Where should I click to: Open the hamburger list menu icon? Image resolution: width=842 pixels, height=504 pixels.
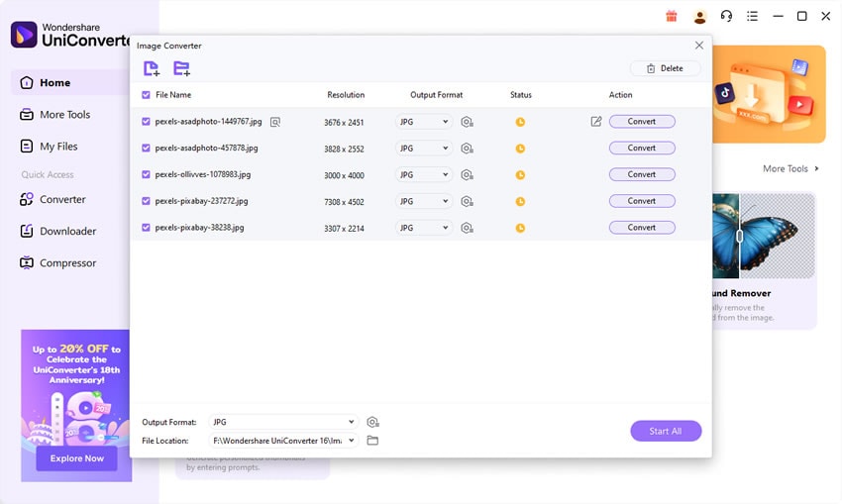752,16
